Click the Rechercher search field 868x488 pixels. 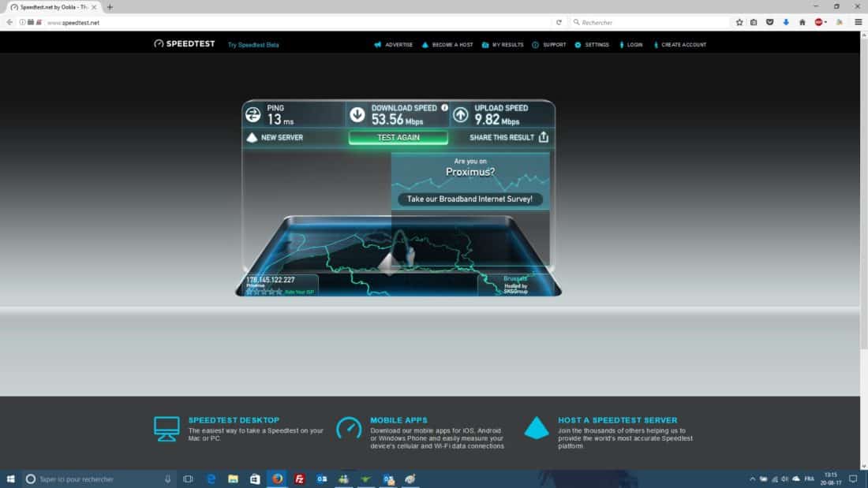pos(651,23)
